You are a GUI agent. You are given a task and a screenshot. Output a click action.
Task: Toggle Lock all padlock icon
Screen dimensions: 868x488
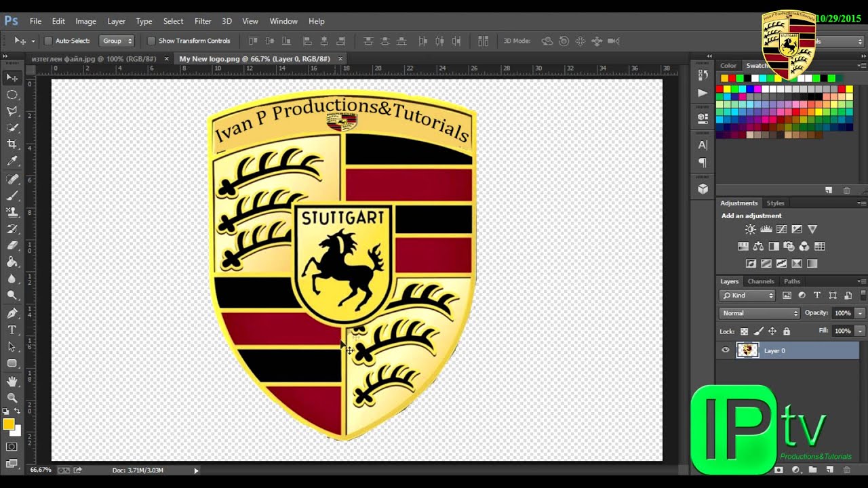pyautogui.click(x=787, y=331)
